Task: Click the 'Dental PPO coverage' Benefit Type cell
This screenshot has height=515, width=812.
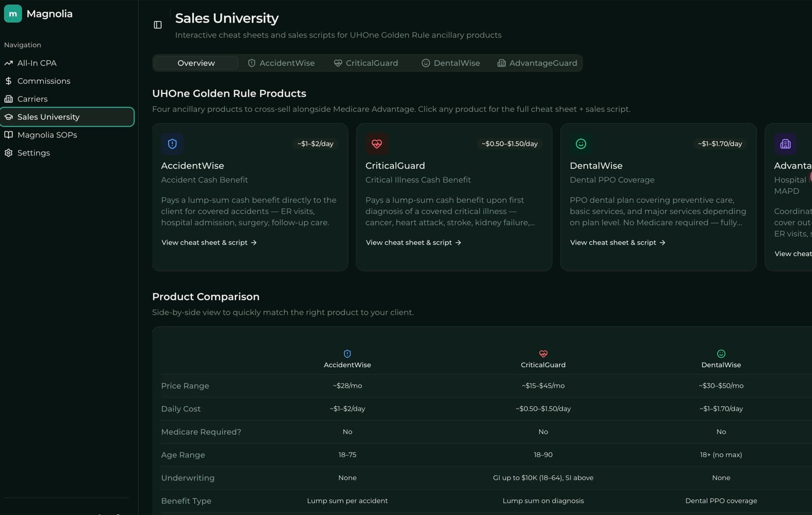Action: click(x=721, y=501)
